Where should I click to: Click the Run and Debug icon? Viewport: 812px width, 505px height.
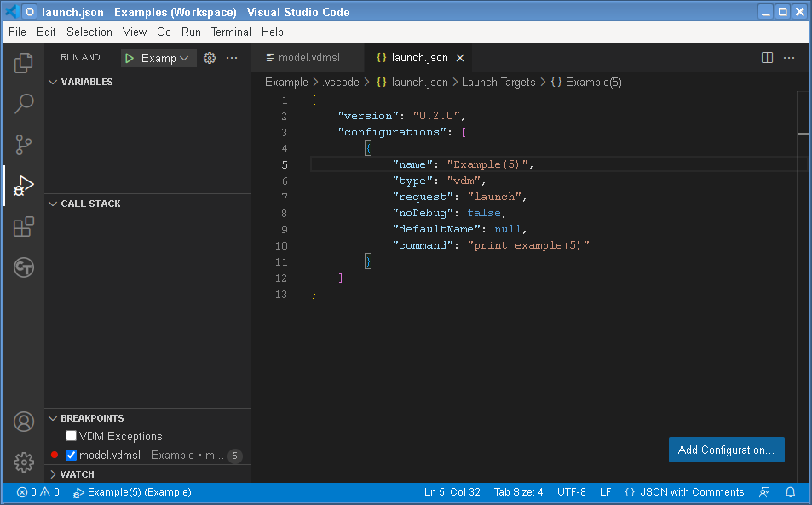point(23,186)
